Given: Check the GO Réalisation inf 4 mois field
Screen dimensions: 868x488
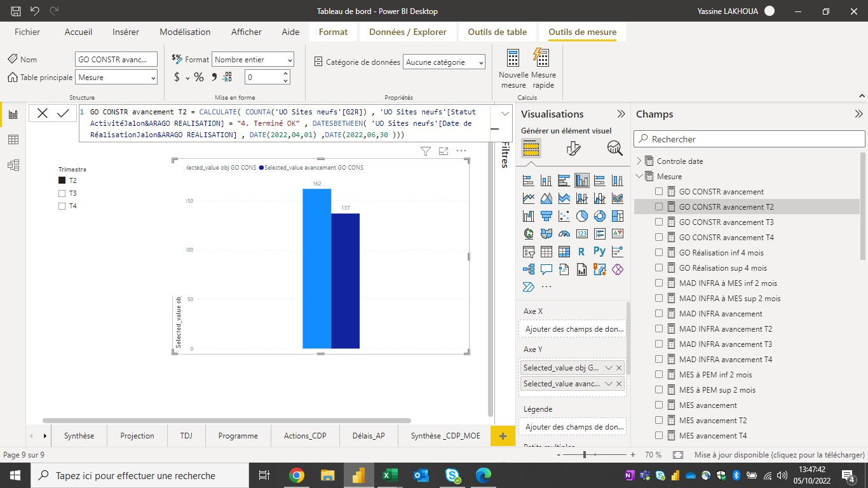Looking at the screenshot, I should click(x=659, y=252).
